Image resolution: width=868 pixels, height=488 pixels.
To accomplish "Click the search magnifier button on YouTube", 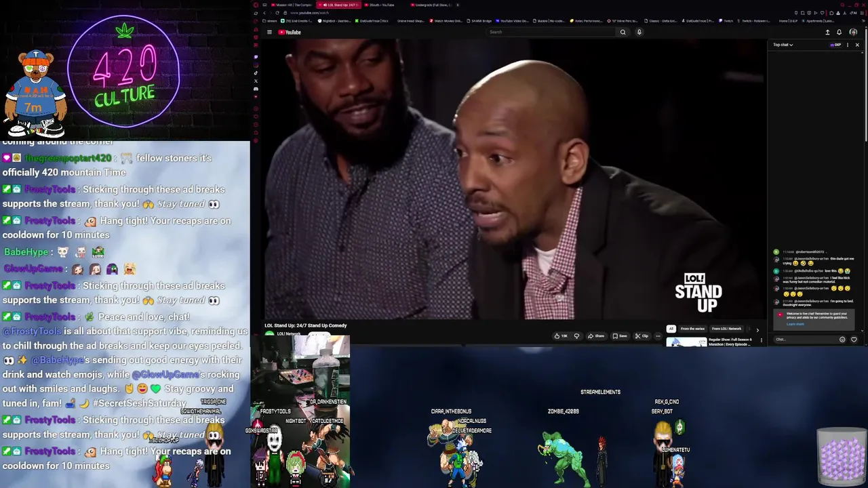I will (x=623, y=32).
